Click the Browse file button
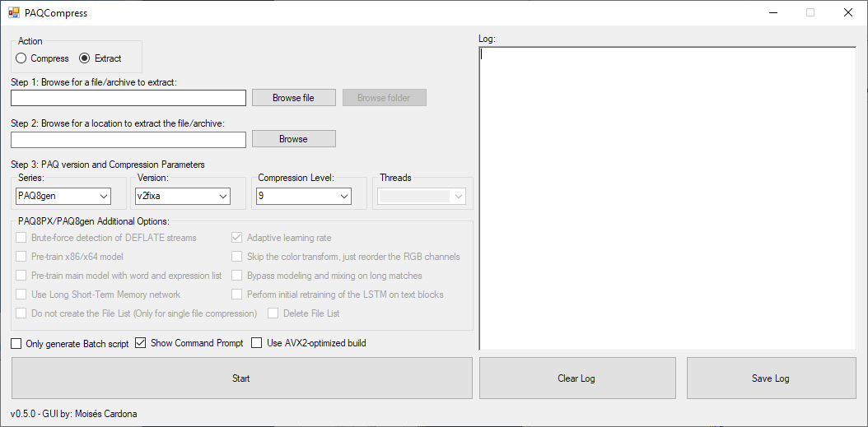The image size is (868, 427). (x=293, y=98)
